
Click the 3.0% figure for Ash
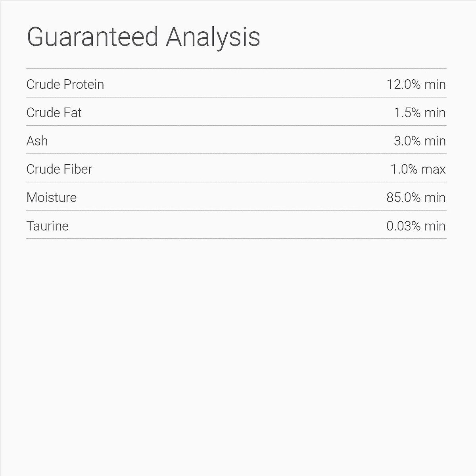tap(407, 141)
